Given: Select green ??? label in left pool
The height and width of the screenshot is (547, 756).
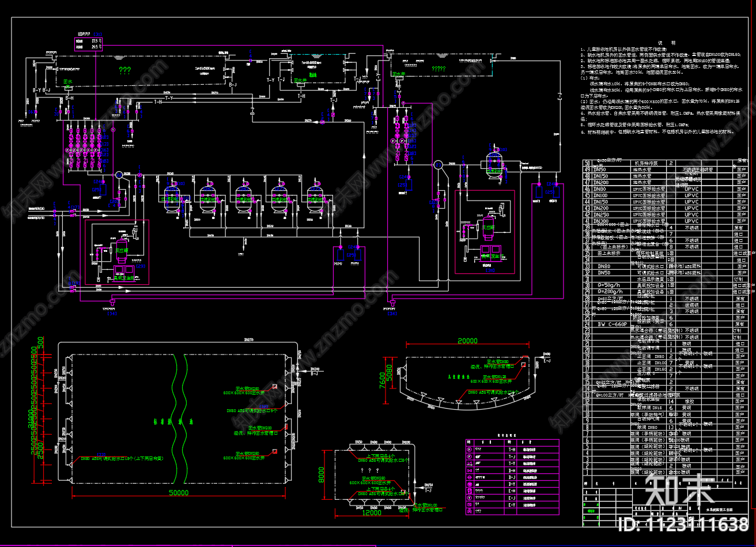Looking at the screenshot, I should [x=125, y=71].
